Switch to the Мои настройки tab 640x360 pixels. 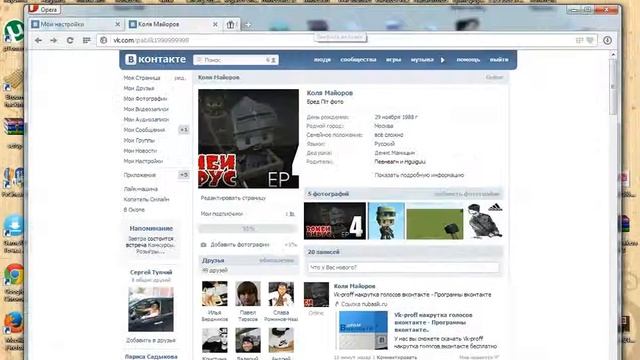(x=76, y=24)
